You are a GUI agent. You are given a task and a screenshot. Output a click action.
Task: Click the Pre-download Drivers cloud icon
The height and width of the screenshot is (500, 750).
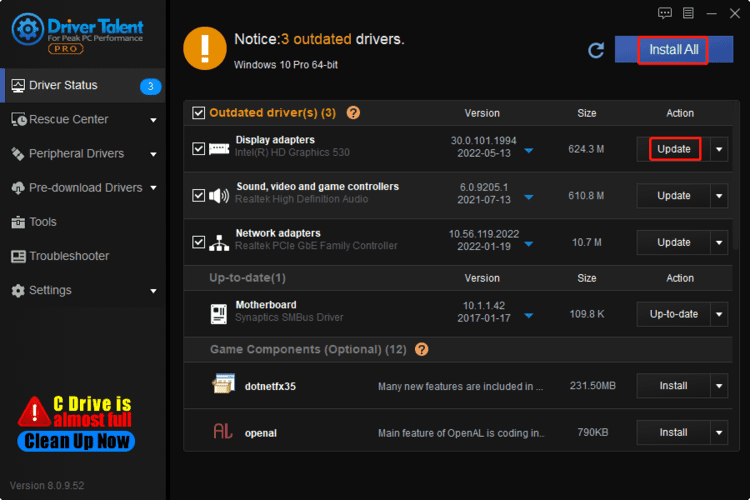[18, 188]
